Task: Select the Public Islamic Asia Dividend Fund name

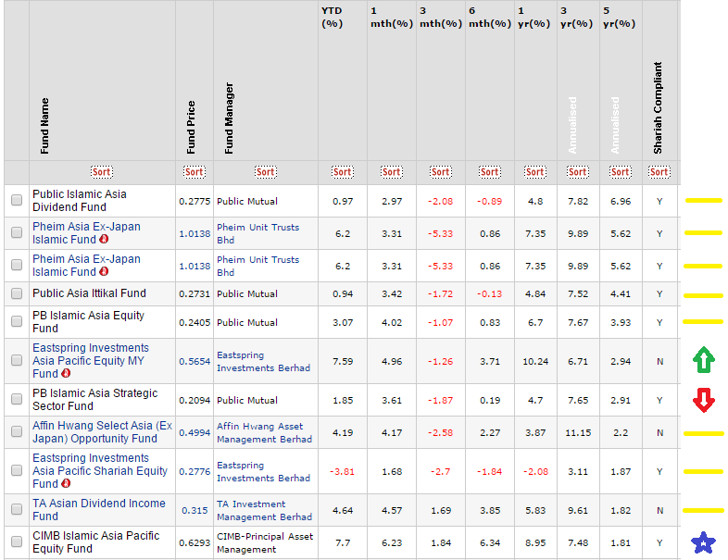Action: [x=80, y=201]
